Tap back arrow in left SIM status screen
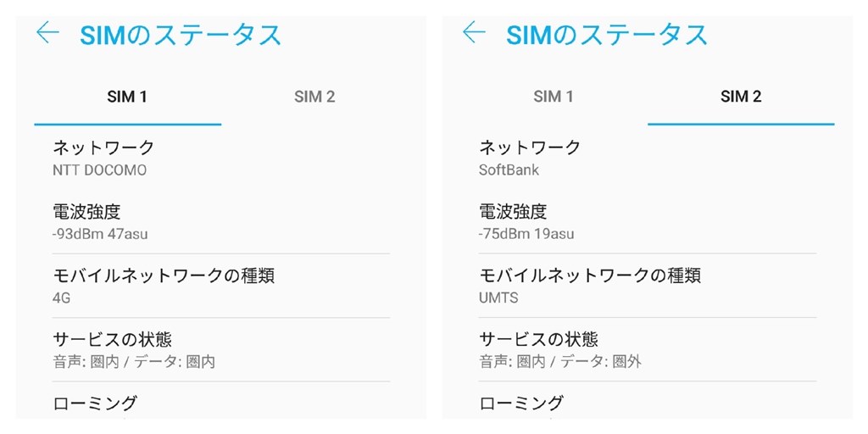Image resolution: width=868 pixels, height=434 pixels. (47, 34)
